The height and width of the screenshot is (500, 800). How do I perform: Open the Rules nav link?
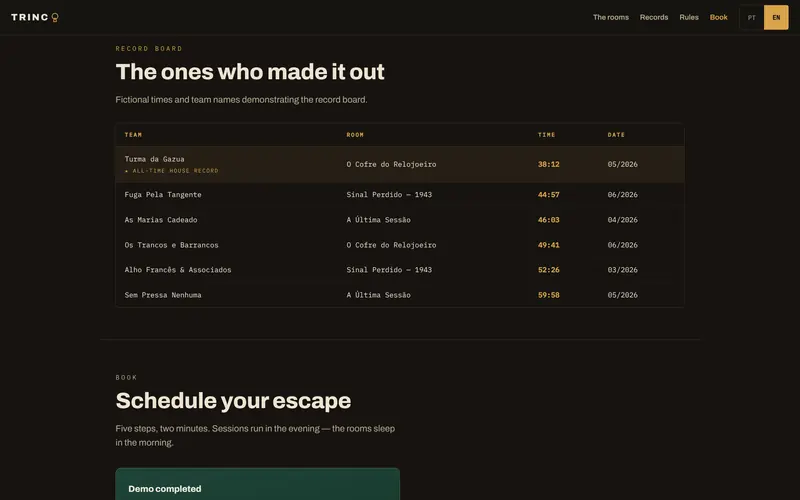[689, 17]
